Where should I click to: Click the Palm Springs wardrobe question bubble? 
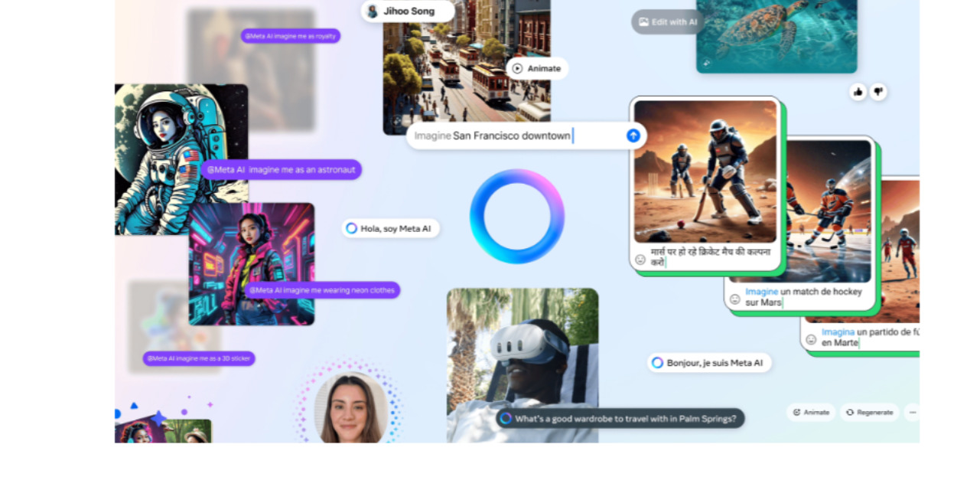(x=620, y=418)
